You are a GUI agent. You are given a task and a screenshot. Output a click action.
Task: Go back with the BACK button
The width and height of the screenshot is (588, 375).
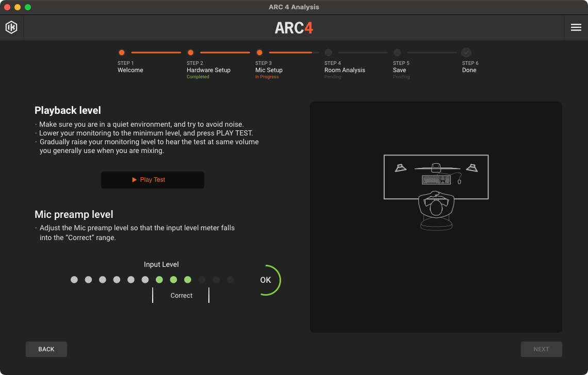coord(46,349)
